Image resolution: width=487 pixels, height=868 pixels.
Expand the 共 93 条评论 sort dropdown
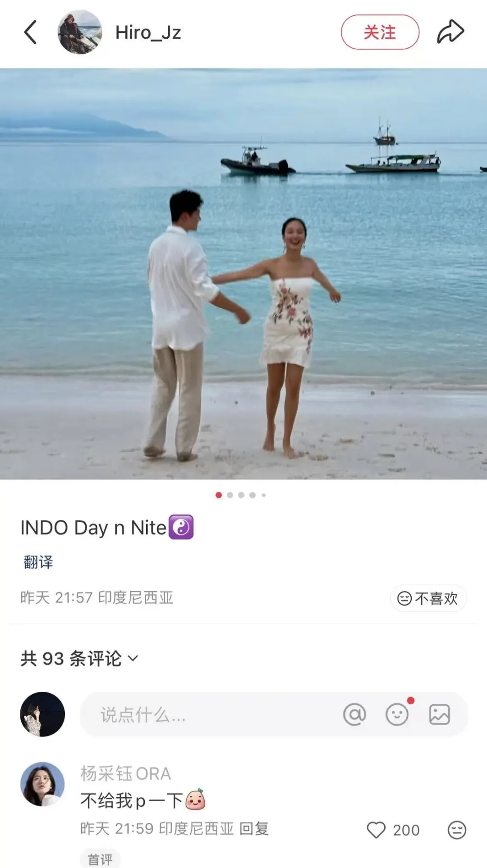79,659
